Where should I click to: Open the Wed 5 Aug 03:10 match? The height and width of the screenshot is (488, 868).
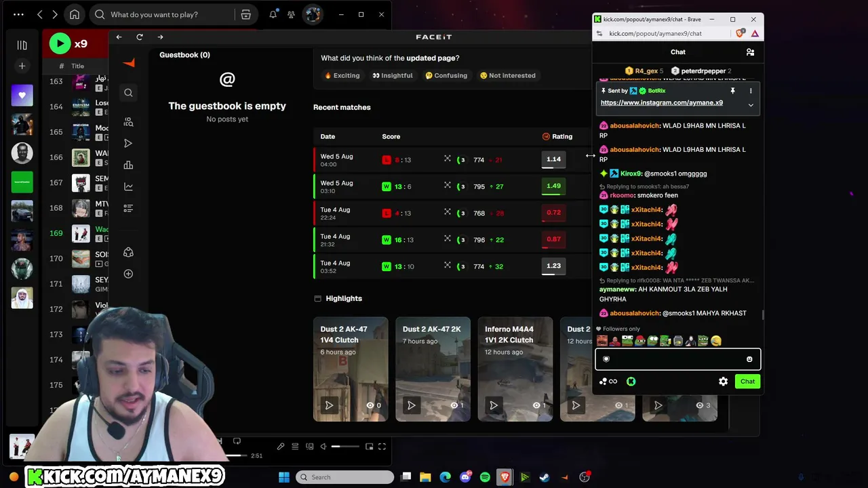pos(452,186)
